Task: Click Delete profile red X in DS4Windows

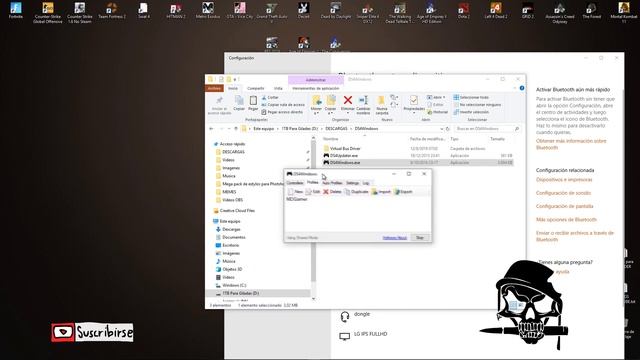Action: pos(326,191)
